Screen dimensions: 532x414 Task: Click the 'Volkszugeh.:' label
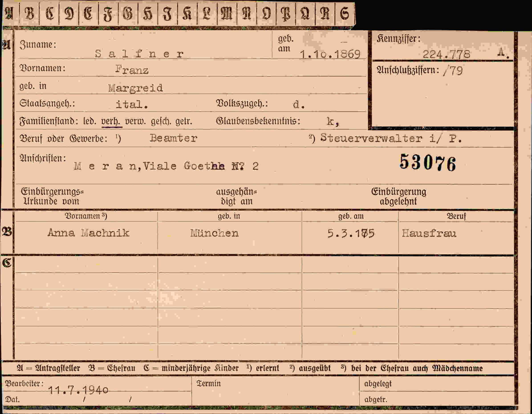point(242,103)
